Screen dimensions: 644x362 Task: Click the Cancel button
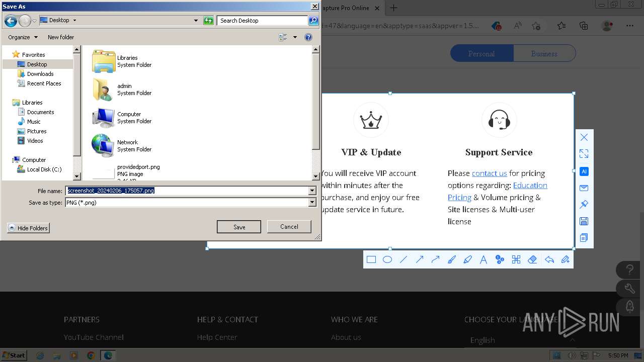289,227
